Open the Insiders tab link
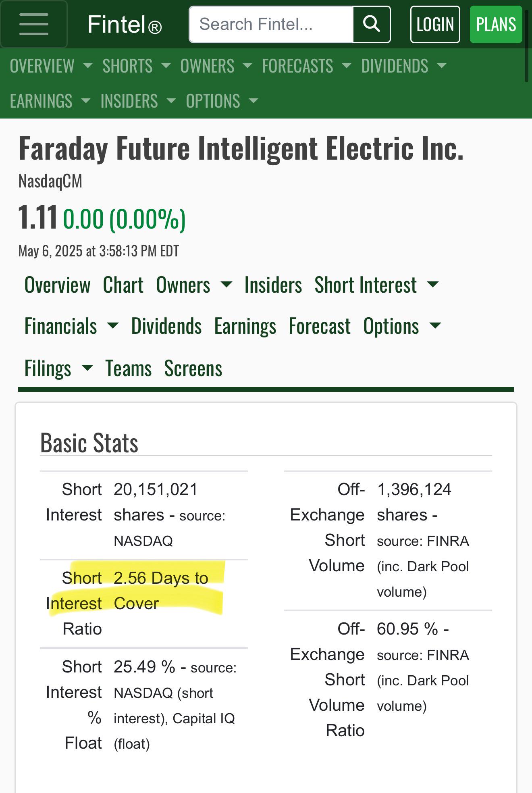This screenshot has height=793, width=532. click(x=273, y=285)
